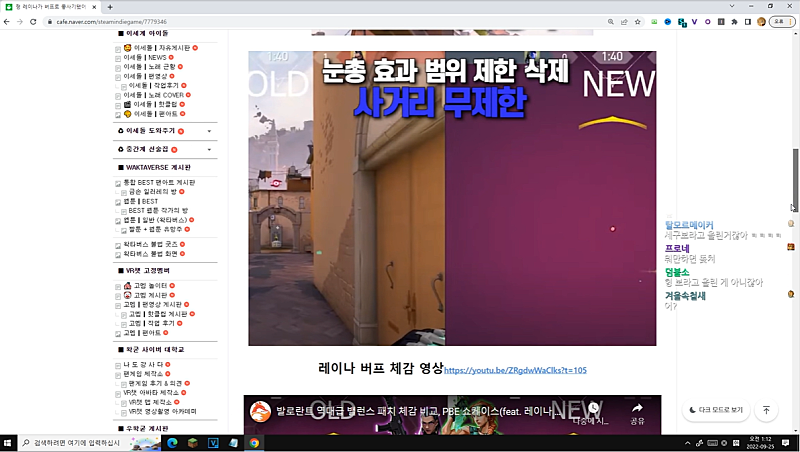The width and height of the screenshot is (800, 452).
Task: Expand the 중간계 산송집 section
Action: tap(209, 149)
